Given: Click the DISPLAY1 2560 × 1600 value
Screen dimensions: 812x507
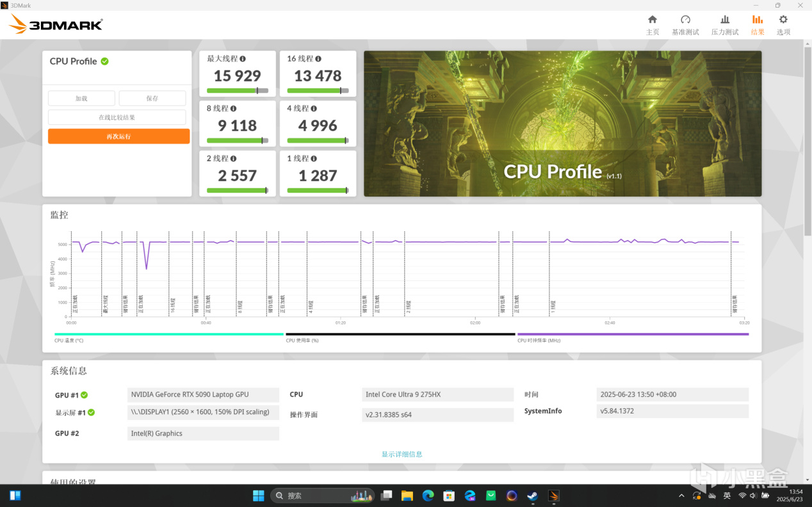Looking at the screenshot, I should [x=204, y=412].
